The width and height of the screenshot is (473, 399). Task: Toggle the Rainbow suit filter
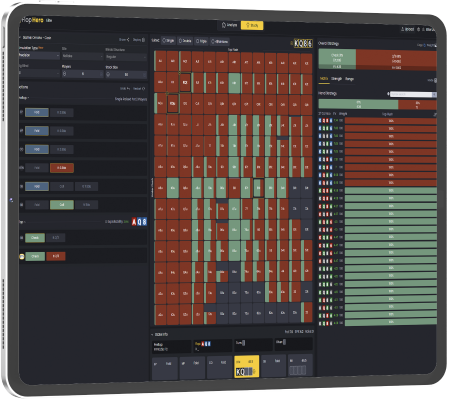tap(220, 42)
